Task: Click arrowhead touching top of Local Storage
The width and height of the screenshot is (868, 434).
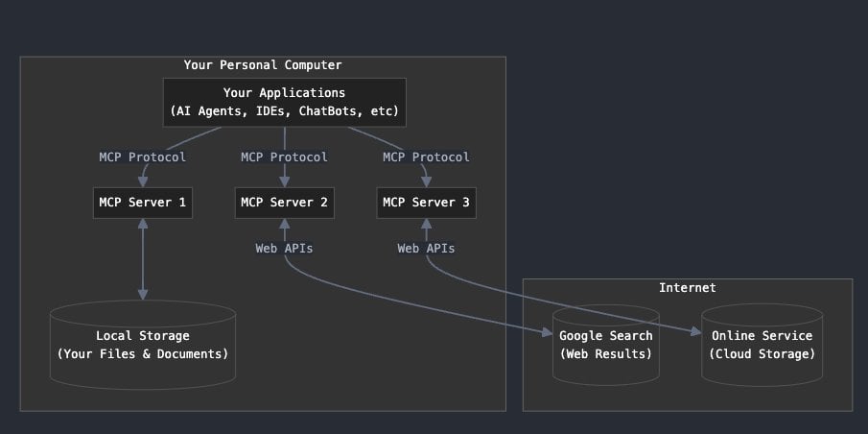Action: pyautogui.click(x=143, y=295)
